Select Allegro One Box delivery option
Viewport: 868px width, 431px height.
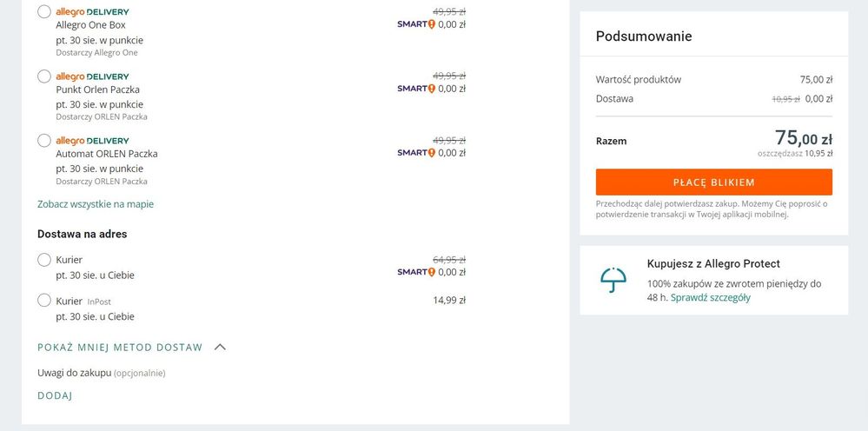coord(44,11)
